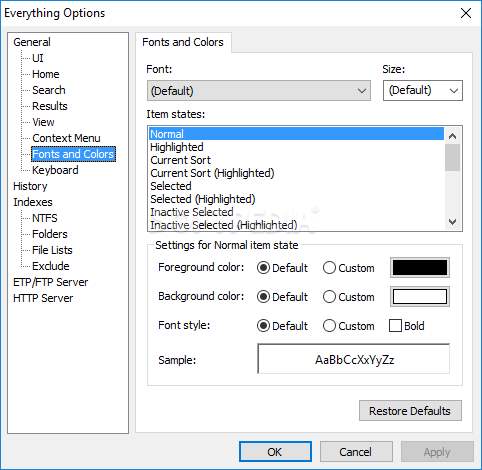Open the Exclude index settings

coord(51,266)
